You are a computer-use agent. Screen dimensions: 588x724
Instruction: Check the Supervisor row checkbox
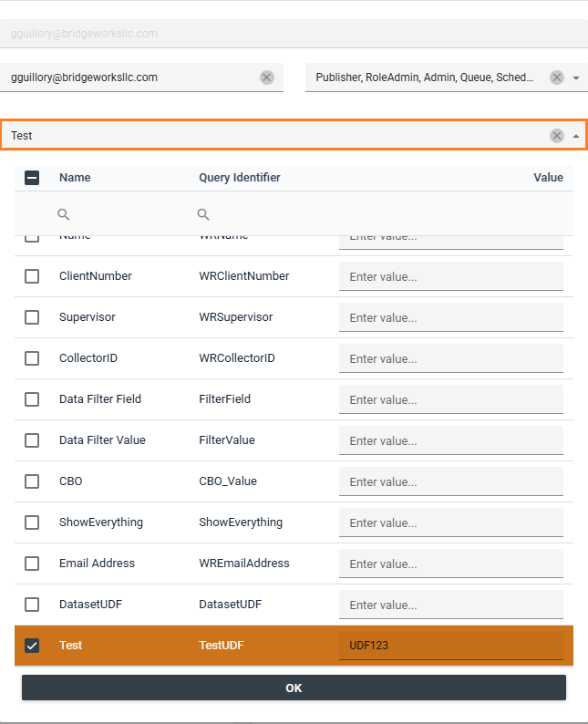pos(32,317)
